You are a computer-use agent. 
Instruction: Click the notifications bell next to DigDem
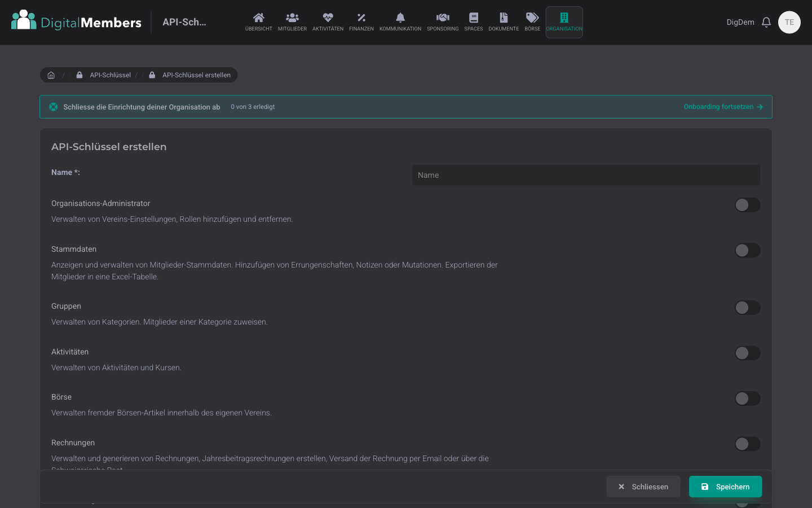pyautogui.click(x=766, y=22)
